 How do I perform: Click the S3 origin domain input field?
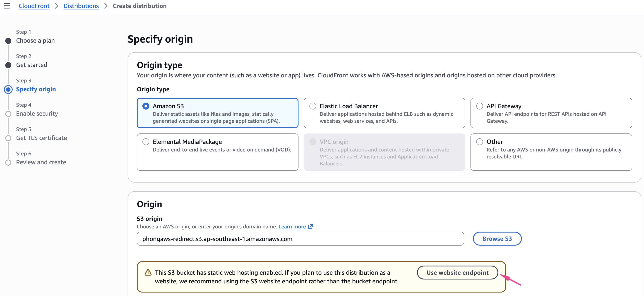coord(300,239)
